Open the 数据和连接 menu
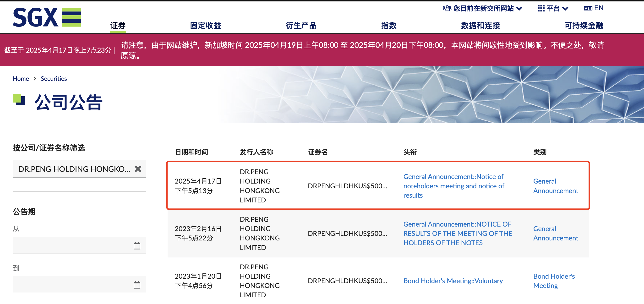The height and width of the screenshot is (304, 644). tap(480, 26)
